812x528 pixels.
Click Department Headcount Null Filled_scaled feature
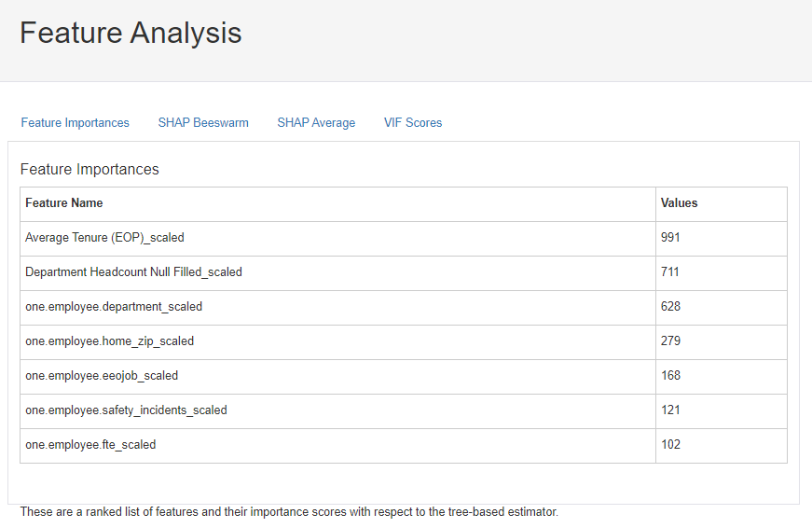(133, 272)
